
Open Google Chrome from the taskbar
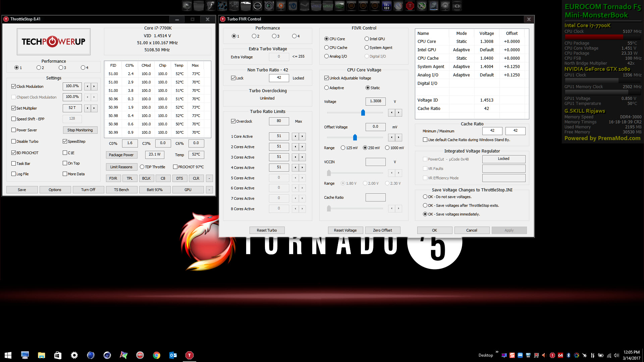point(157,355)
